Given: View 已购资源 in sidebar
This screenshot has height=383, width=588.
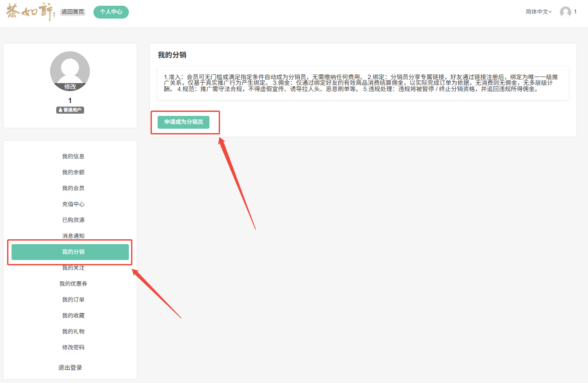Looking at the screenshot, I should (73, 220).
